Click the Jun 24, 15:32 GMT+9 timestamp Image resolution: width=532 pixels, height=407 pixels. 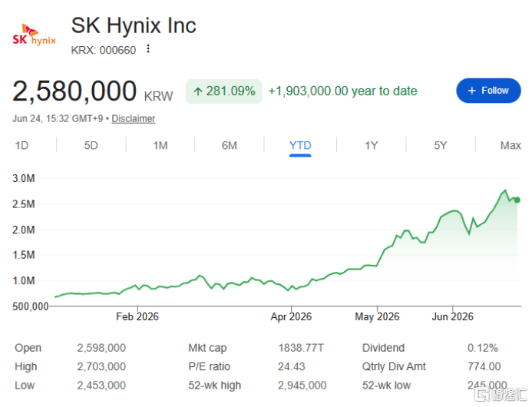[x=58, y=118]
